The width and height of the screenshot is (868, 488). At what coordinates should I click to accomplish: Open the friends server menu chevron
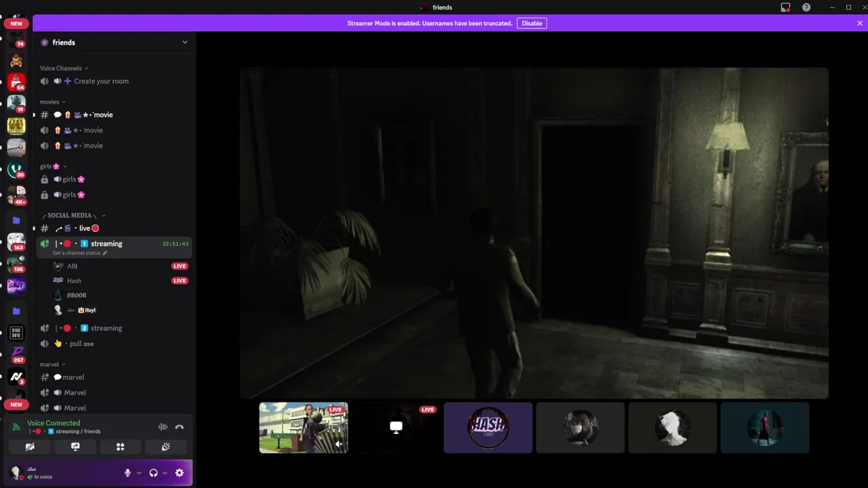184,42
